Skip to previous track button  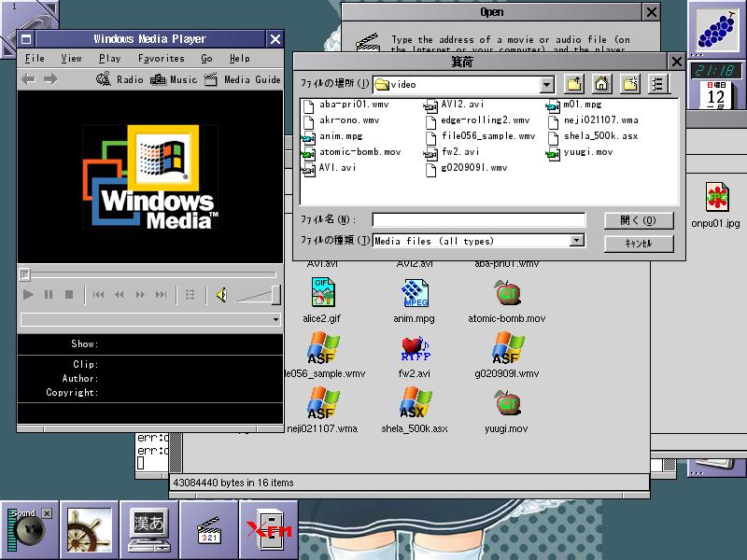point(99,295)
